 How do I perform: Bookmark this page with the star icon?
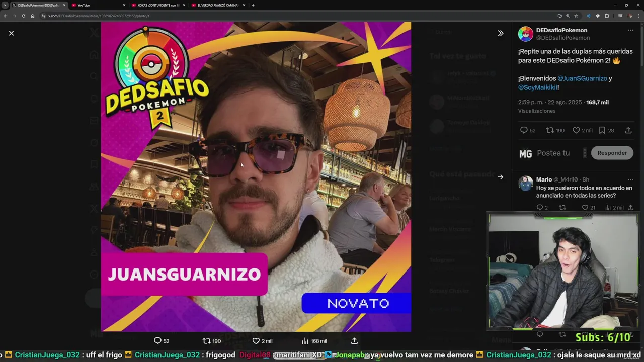point(576,16)
